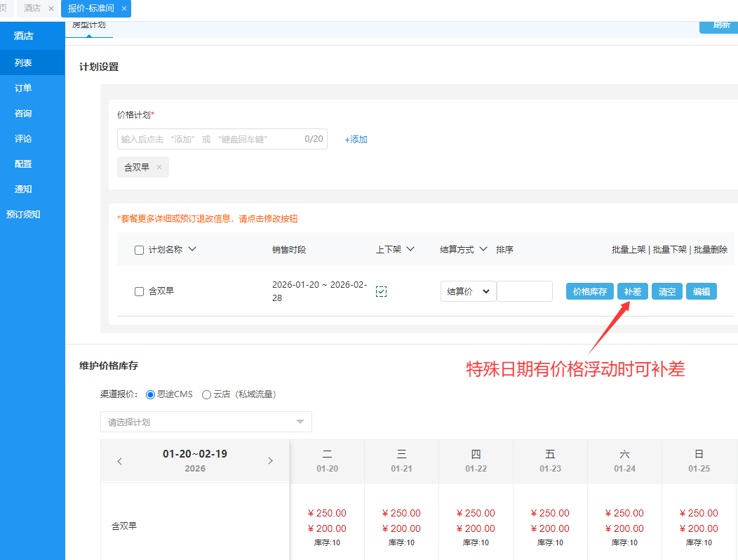Tick the select-all 计划名称 header checkbox

coord(139,250)
